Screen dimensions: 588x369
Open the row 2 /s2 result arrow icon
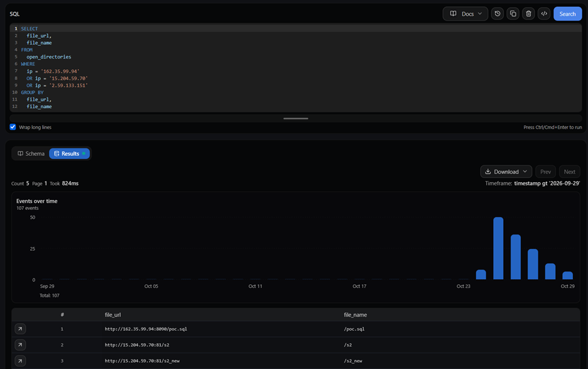[20, 344]
